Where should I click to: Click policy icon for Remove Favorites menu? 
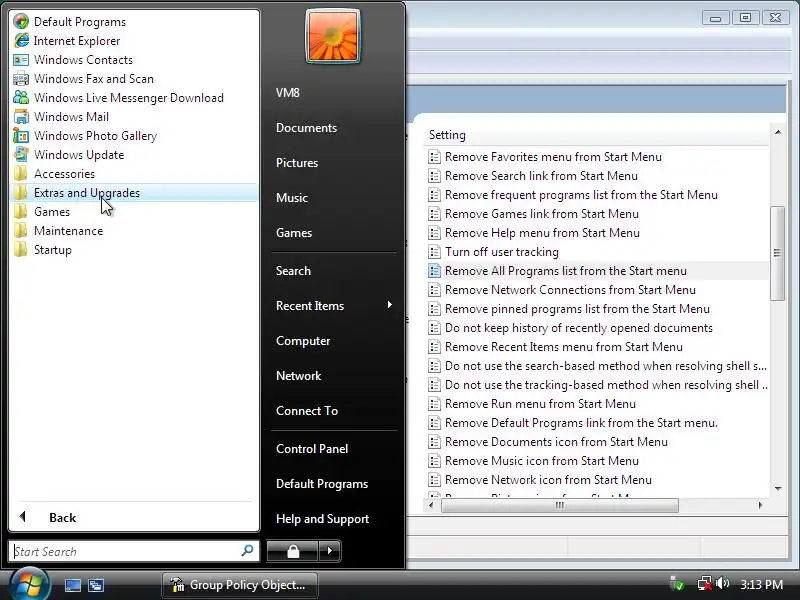tap(434, 157)
